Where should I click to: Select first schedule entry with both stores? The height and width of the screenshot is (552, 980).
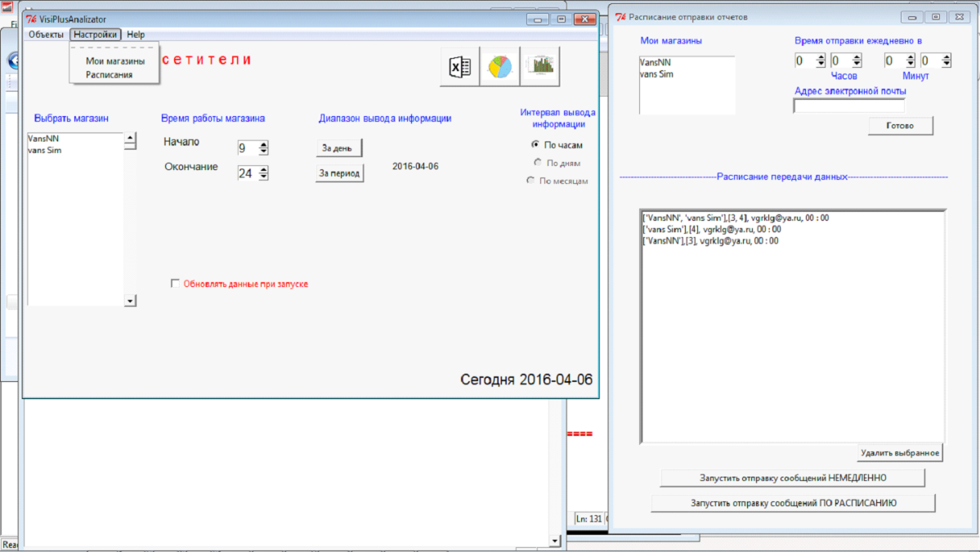[736, 218]
